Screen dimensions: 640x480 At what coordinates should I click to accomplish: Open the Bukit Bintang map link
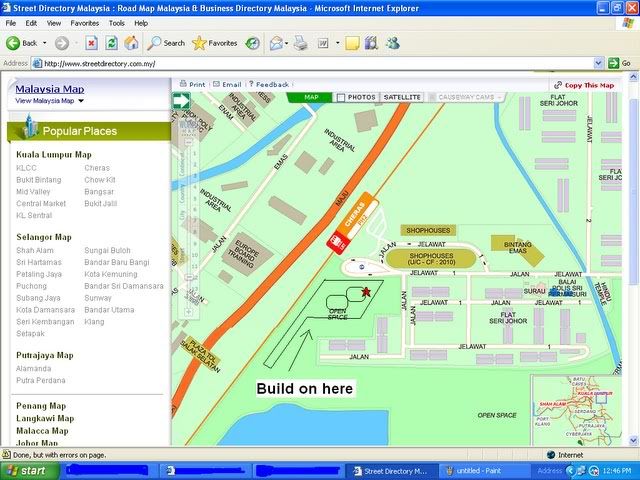[39, 180]
